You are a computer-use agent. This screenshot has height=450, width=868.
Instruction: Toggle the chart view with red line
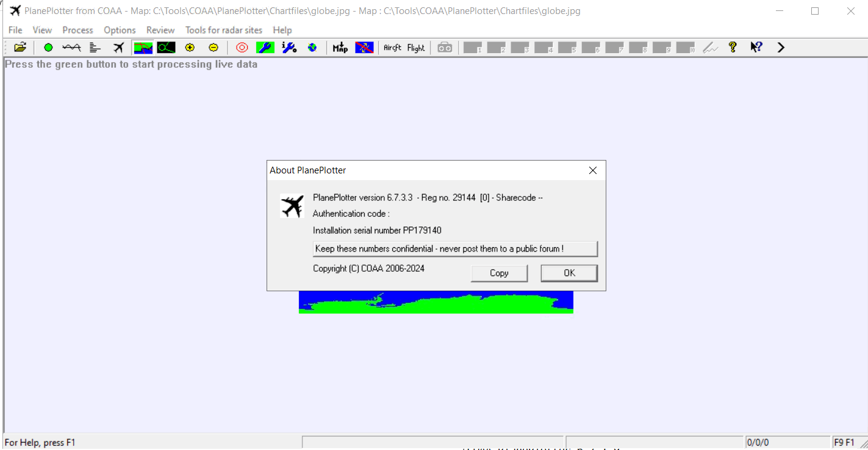(x=143, y=48)
